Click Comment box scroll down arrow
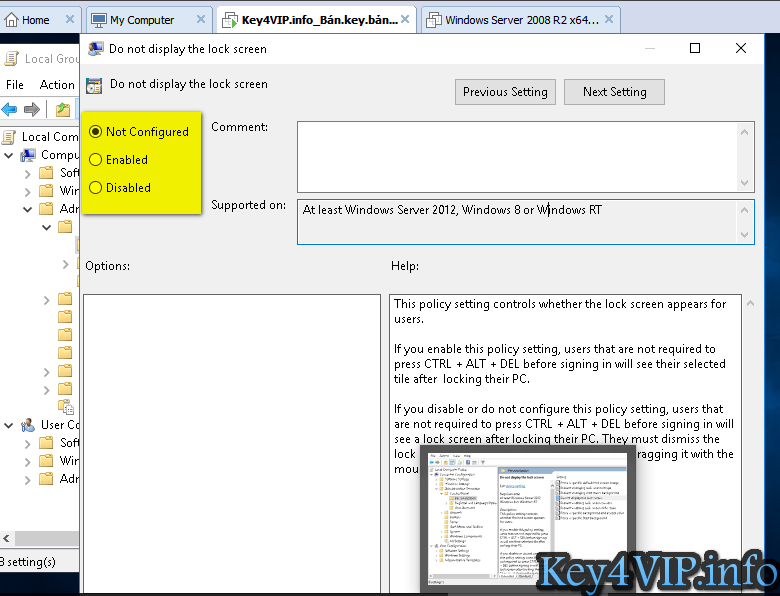780x596 pixels. pos(745,183)
